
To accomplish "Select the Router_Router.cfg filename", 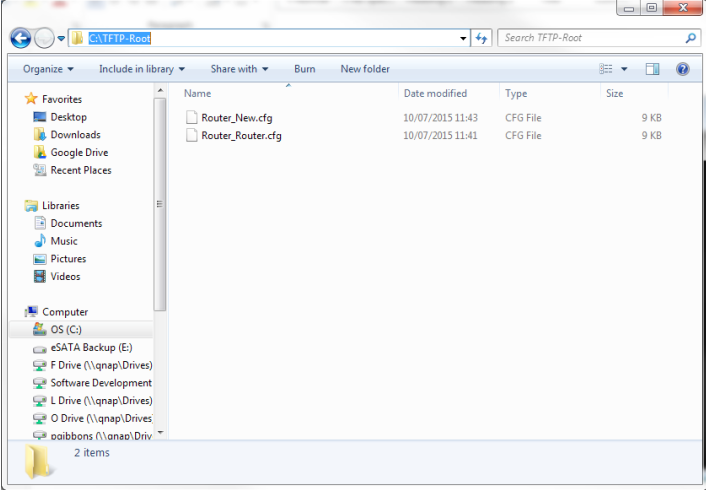I will coord(241,136).
